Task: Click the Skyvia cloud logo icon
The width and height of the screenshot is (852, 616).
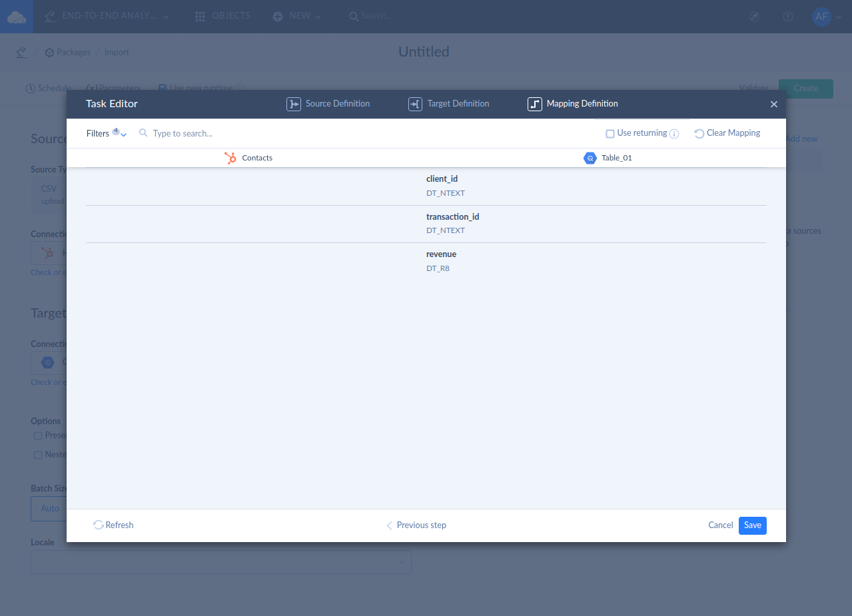Action: point(17,17)
